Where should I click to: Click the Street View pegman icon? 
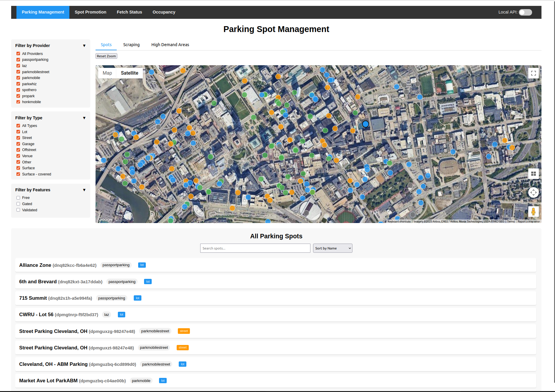coord(533,211)
